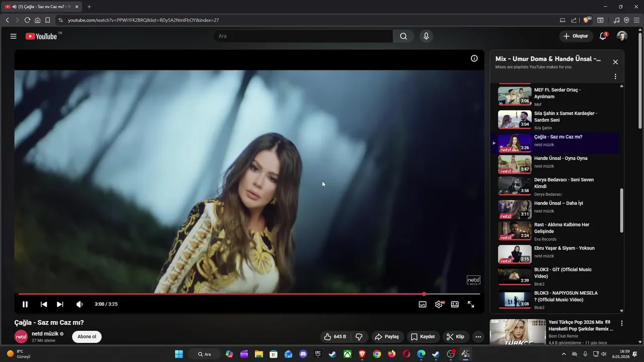
Task: Open Discord from the taskbar
Action: tap(303, 354)
